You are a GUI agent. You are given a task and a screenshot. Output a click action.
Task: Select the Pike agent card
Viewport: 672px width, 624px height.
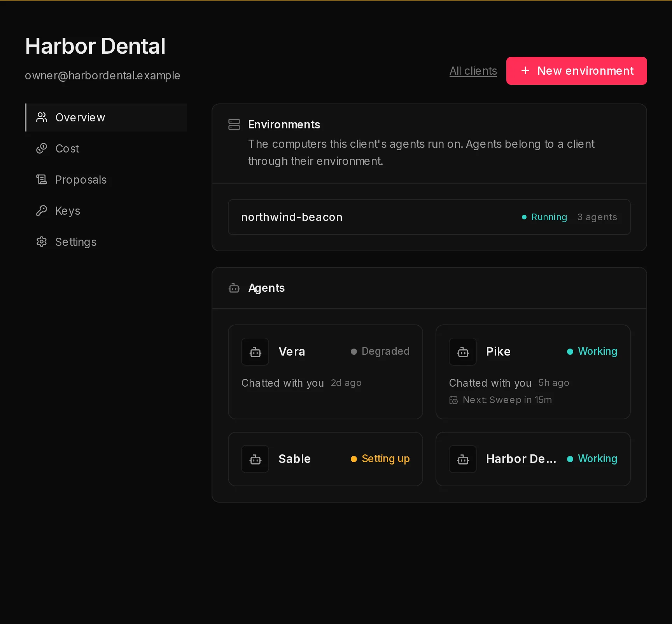click(533, 372)
